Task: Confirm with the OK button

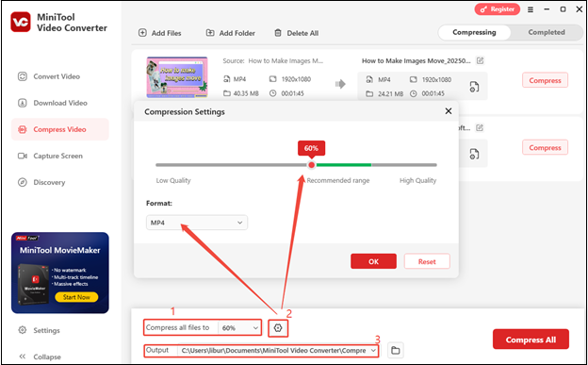Action: click(x=373, y=261)
